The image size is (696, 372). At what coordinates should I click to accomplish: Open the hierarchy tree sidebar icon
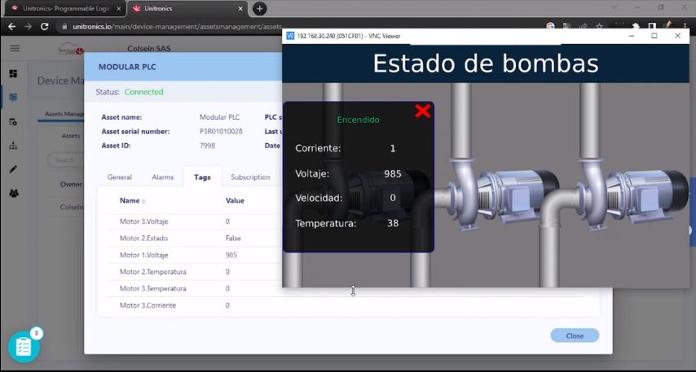(13, 146)
